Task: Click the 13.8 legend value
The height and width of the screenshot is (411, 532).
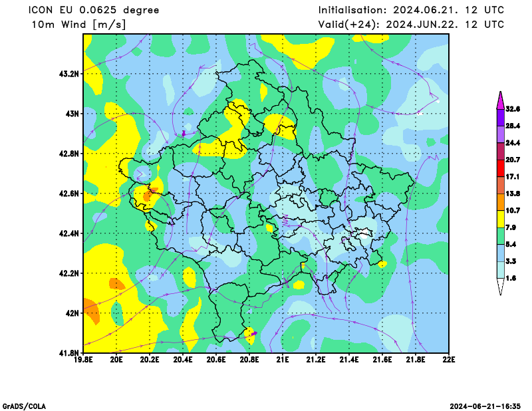Action: click(513, 194)
